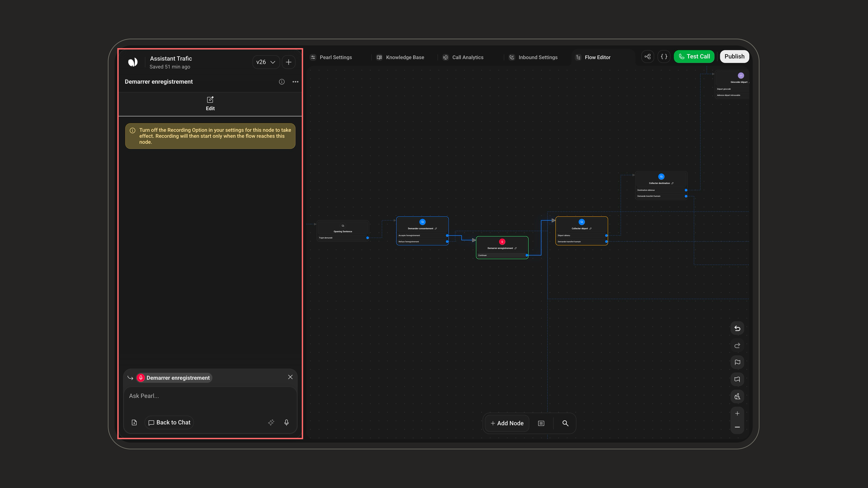The width and height of the screenshot is (868, 488).
Task: Open the Pearl Settings tab
Action: pyautogui.click(x=331, y=57)
